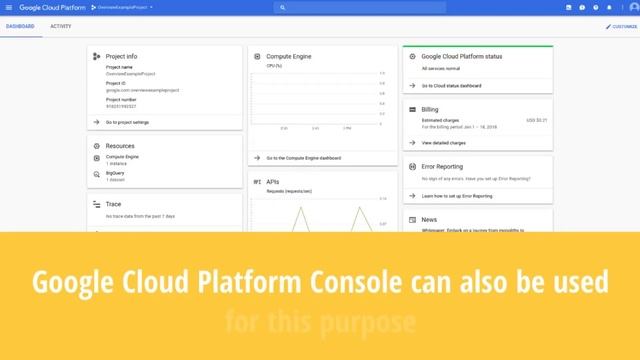This screenshot has height=360, width=640.
Task: Click the arrow beside Go to project settings
Action: (96, 122)
